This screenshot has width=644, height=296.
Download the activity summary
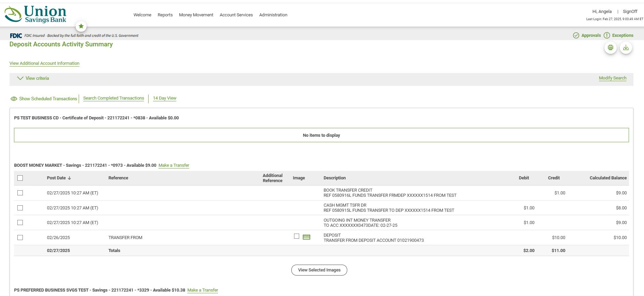click(626, 48)
